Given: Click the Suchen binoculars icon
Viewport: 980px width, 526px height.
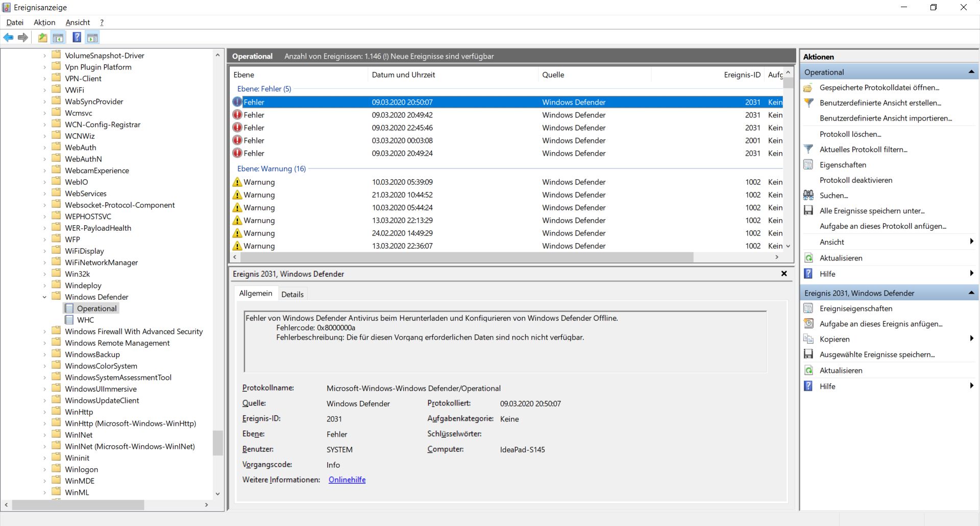Looking at the screenshot, I should (x=808, y=196).
